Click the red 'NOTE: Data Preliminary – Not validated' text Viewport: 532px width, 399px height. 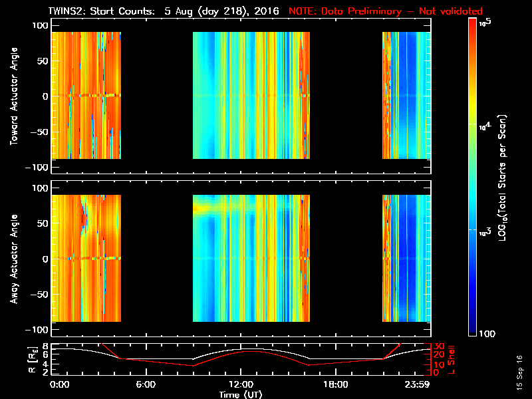click(x=386, y=11)
